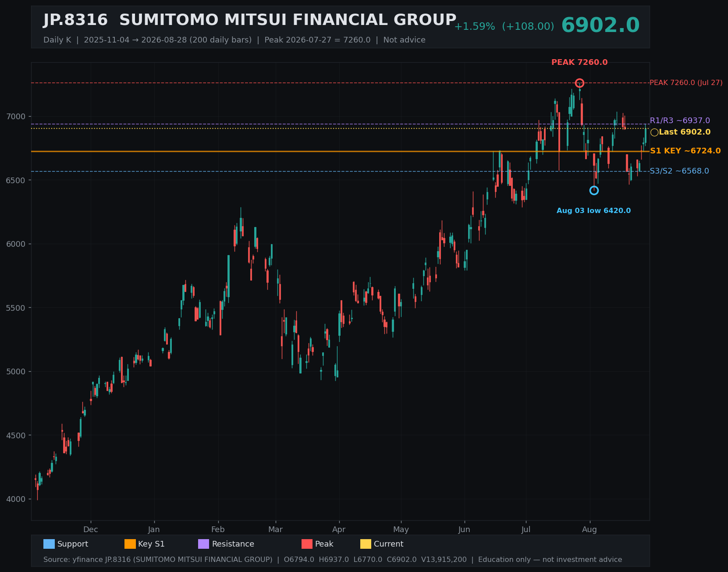Select the yellow Current legend swatch
This screenshot has height=572, width=728.
(x=366, y=544)
